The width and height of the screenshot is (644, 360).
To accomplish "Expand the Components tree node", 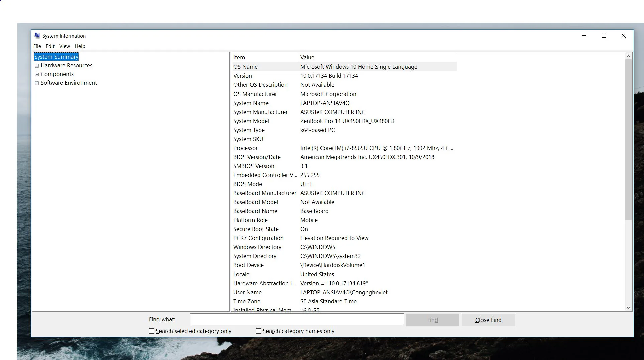I will tap(37, 74).
